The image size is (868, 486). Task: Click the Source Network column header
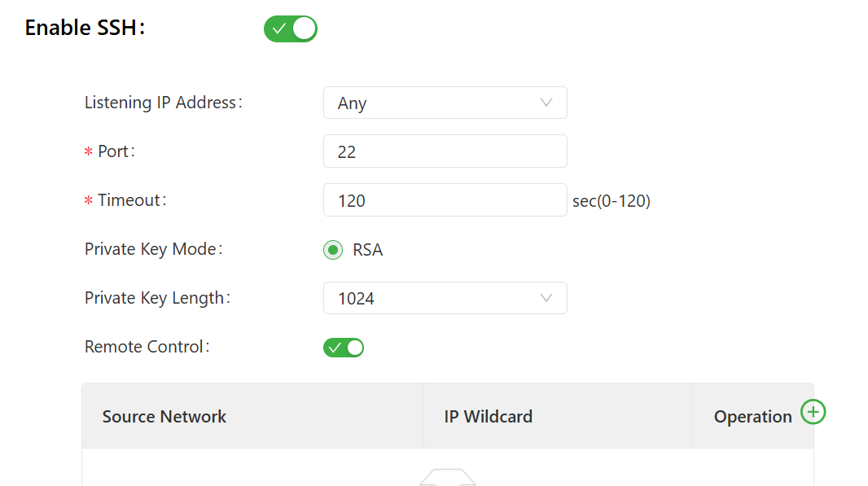point(164,417)
